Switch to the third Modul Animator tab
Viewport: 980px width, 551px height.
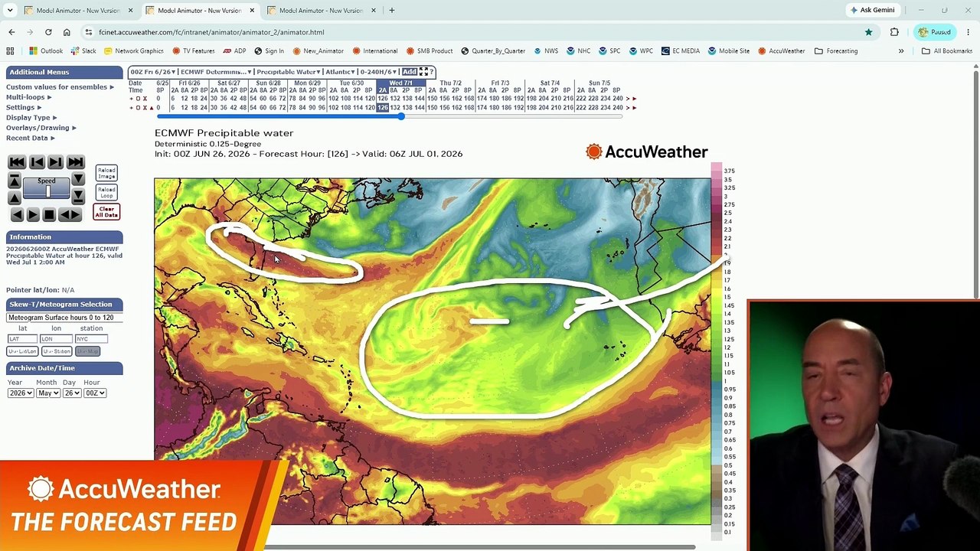pos(321,11)
